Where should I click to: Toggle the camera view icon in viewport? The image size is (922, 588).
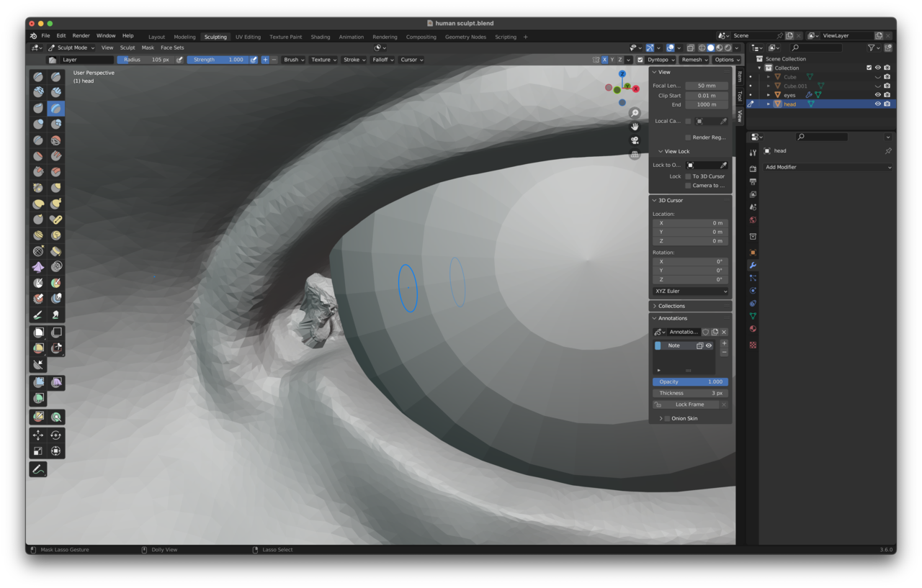pos(635,140)
